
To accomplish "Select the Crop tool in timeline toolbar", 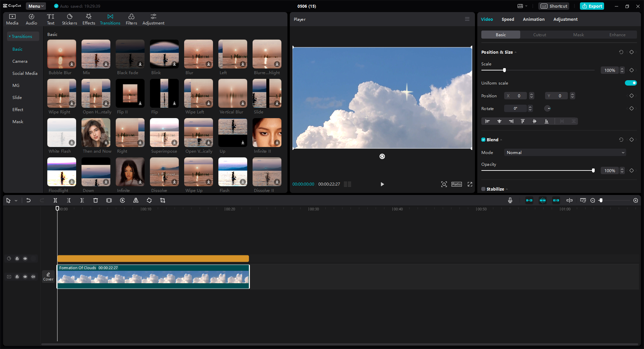I will (x=163, y=200).
